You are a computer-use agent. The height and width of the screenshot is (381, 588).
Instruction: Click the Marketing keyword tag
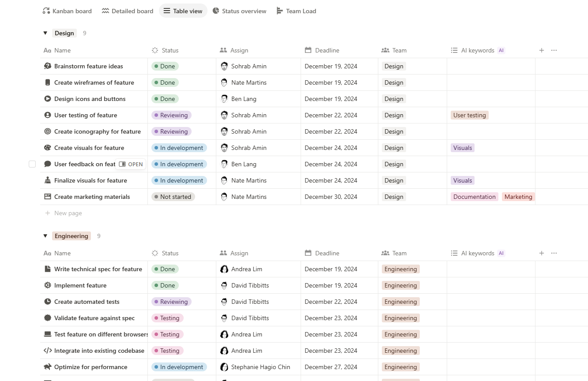(x=518, y=197)
